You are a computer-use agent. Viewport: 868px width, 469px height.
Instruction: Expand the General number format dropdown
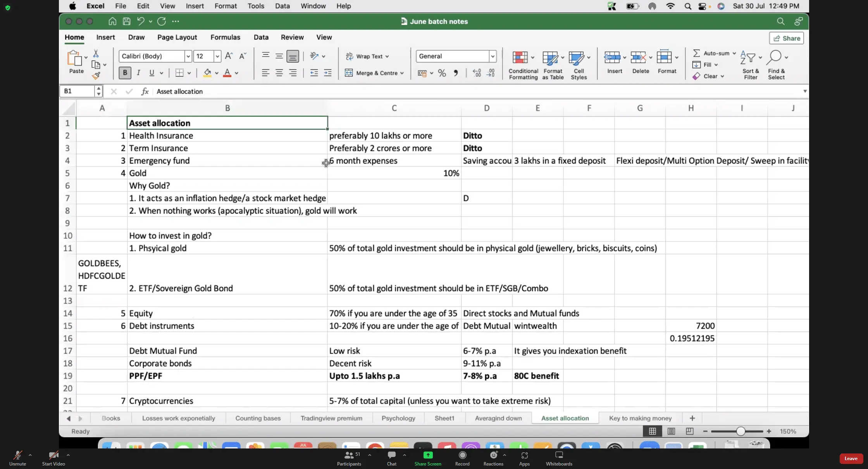pyautogui.click(x=493, y=56)
